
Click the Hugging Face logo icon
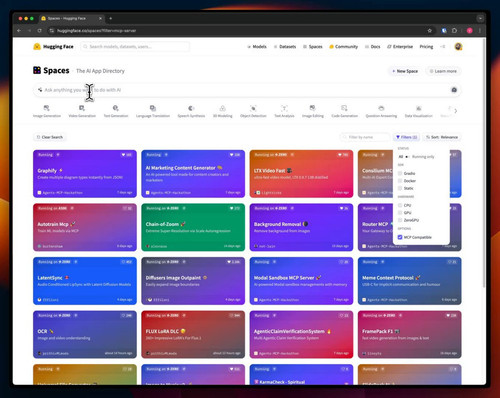37,47
